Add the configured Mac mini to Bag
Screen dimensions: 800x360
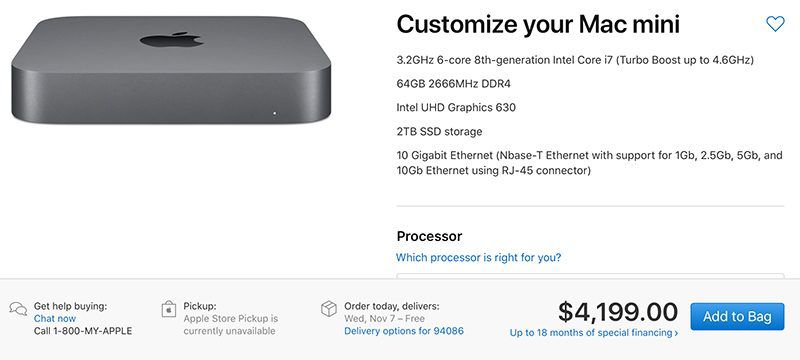click(737, 317)
